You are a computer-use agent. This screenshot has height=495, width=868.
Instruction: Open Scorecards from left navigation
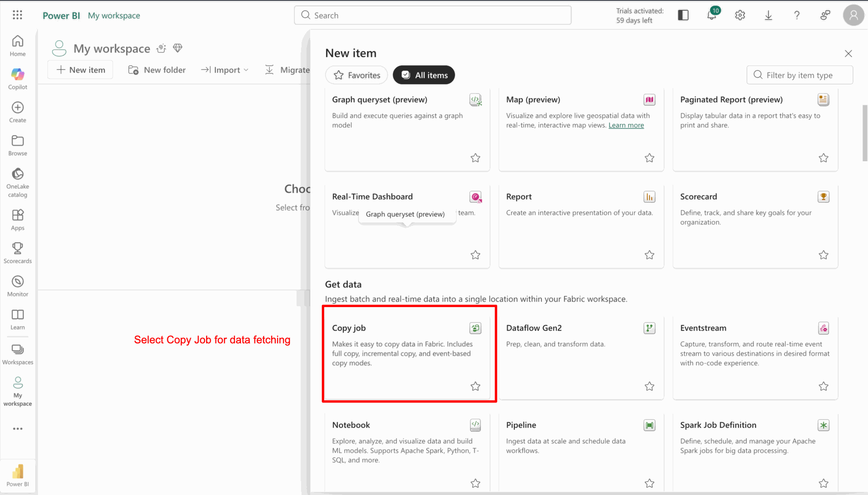pos(18,253)
